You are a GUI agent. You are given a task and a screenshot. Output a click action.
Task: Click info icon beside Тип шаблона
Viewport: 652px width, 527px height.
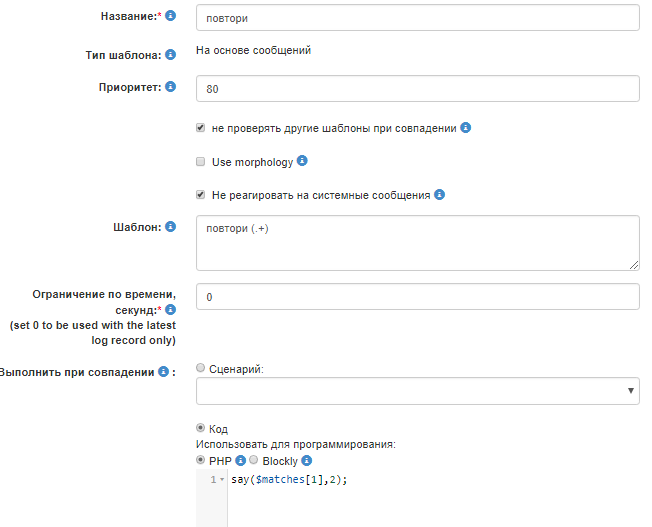[170, 54]
